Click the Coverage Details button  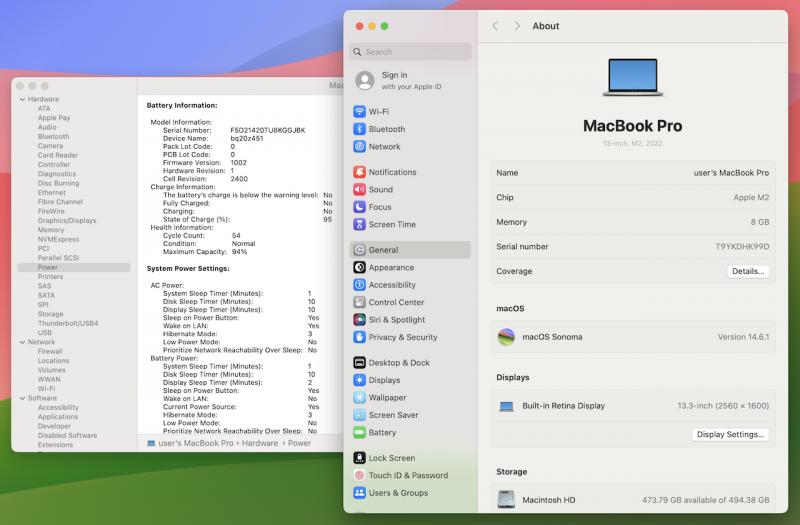pos(748,271)
